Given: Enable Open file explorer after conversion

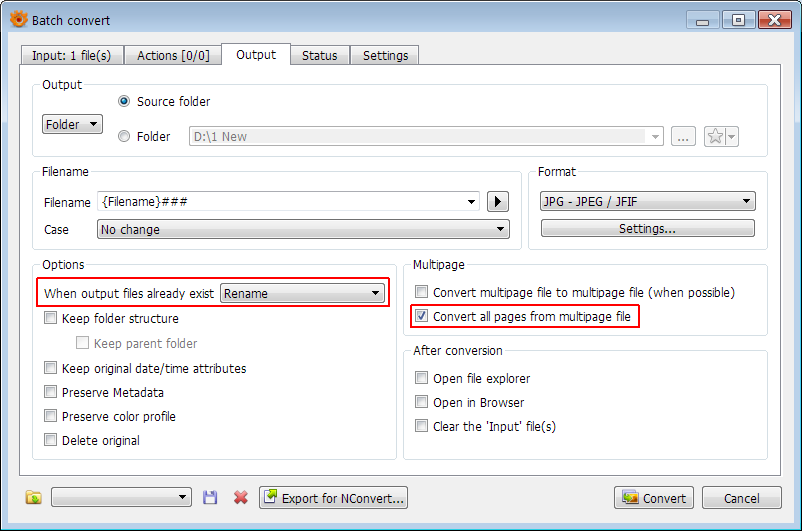Looking at the screenshot, I should point(421,378).
